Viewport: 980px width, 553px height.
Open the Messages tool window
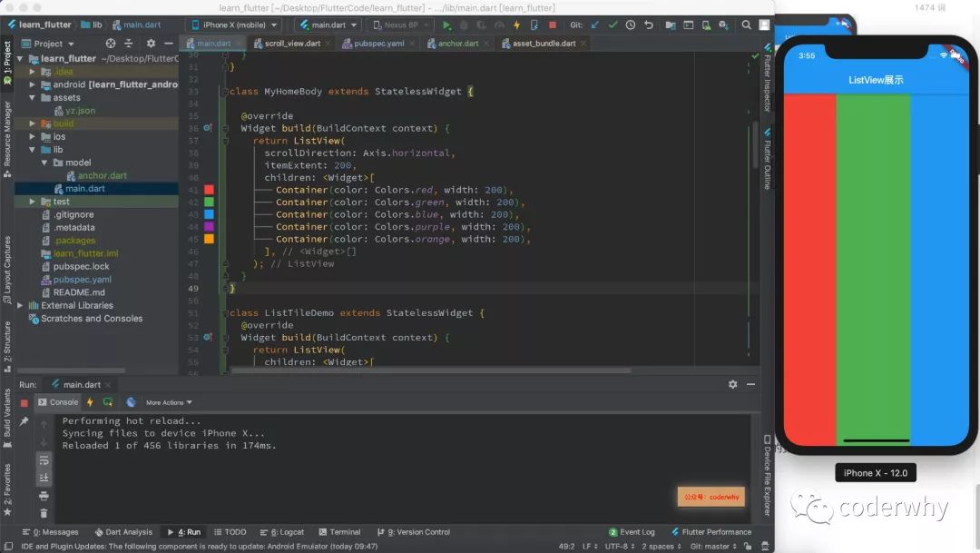(x=51, y=532)
